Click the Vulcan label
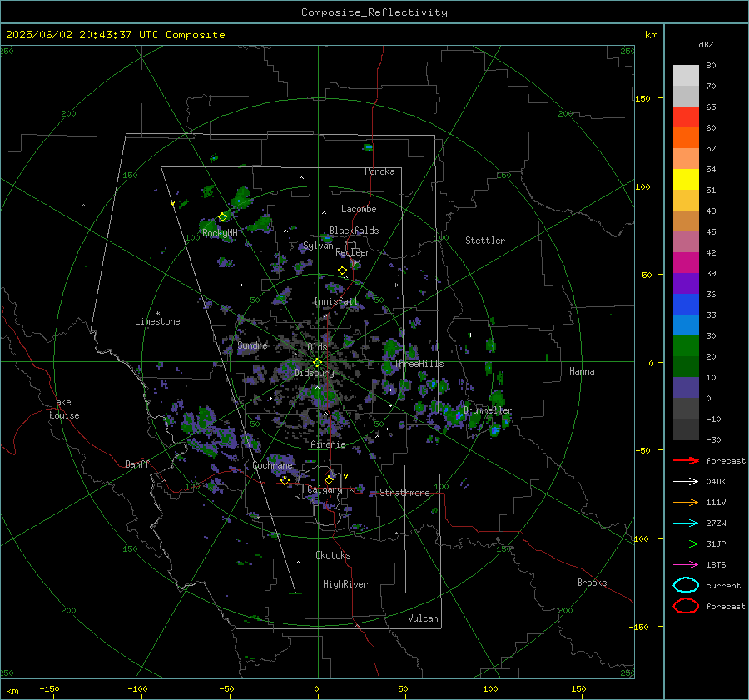The width and height of the screenshot is (749, 700). (424, 618)
